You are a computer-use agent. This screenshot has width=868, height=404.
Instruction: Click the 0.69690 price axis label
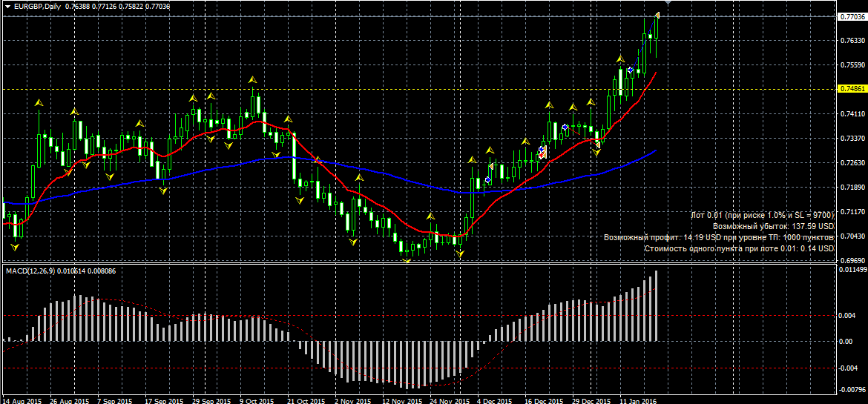(852, 261)
